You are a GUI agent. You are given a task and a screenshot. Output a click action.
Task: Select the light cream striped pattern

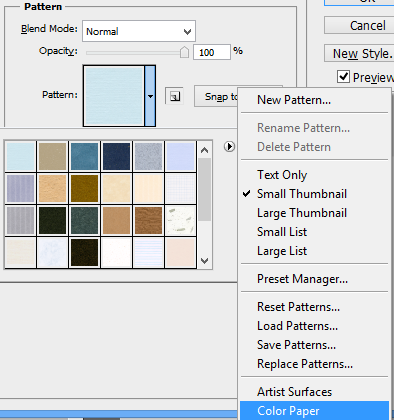pos(149,188)
